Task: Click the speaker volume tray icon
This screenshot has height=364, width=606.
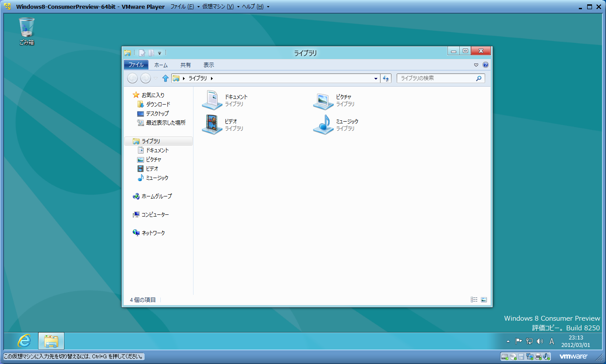Action: 540,341
